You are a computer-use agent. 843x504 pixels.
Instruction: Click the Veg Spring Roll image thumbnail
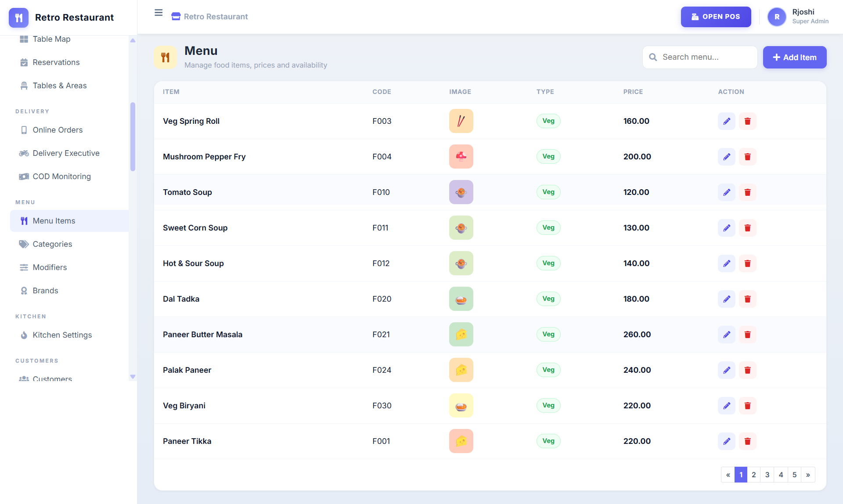click(461, 121)
